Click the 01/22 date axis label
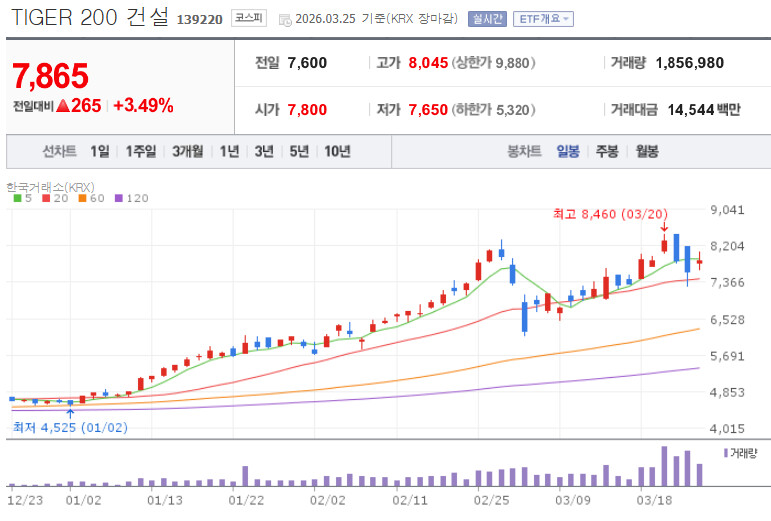 click(x=246, y=500)
